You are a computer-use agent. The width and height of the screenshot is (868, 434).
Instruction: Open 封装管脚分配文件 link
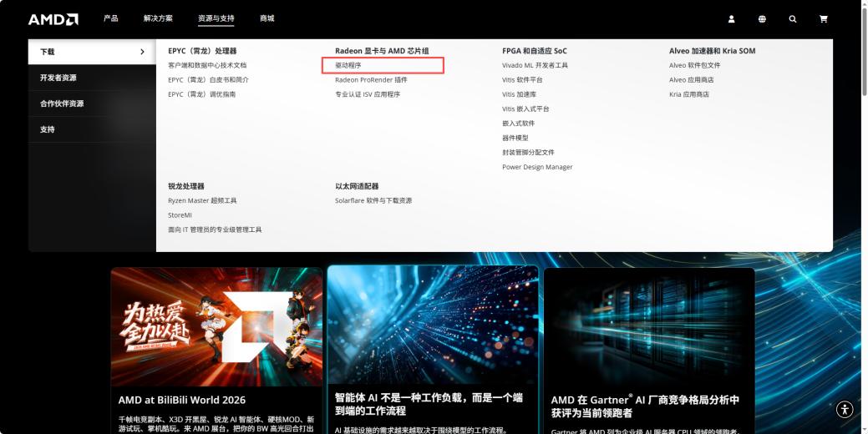pos(528,152)
